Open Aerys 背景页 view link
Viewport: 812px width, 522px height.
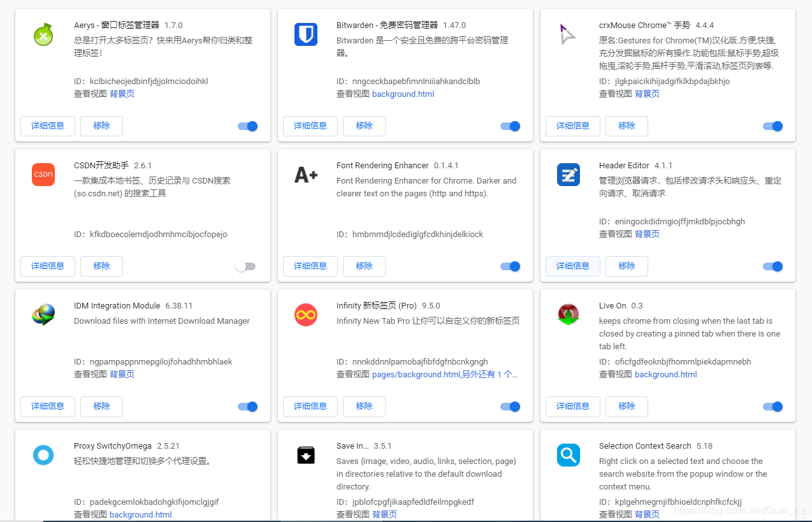click(122, 94)
